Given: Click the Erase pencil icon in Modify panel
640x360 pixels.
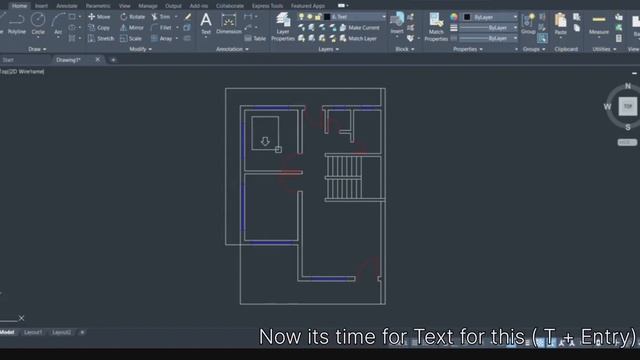Looking at the screenshot, I should click(187, 17).
